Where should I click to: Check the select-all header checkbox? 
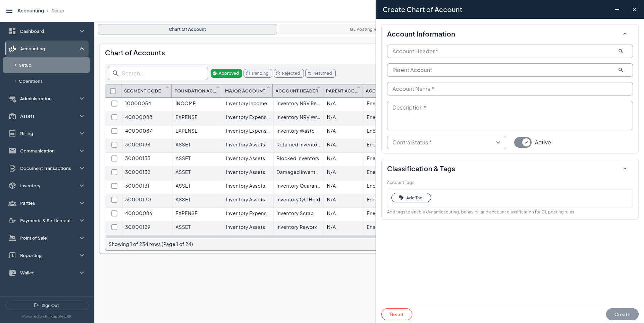[113, 91]
